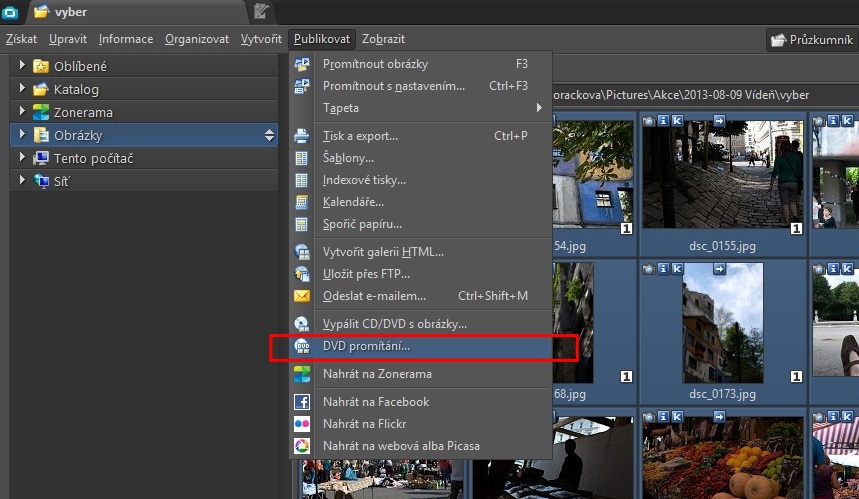Click the Spořič papíru icon
Image resolution: width=859 pixels, height=499 pixels.
(302, 224)
